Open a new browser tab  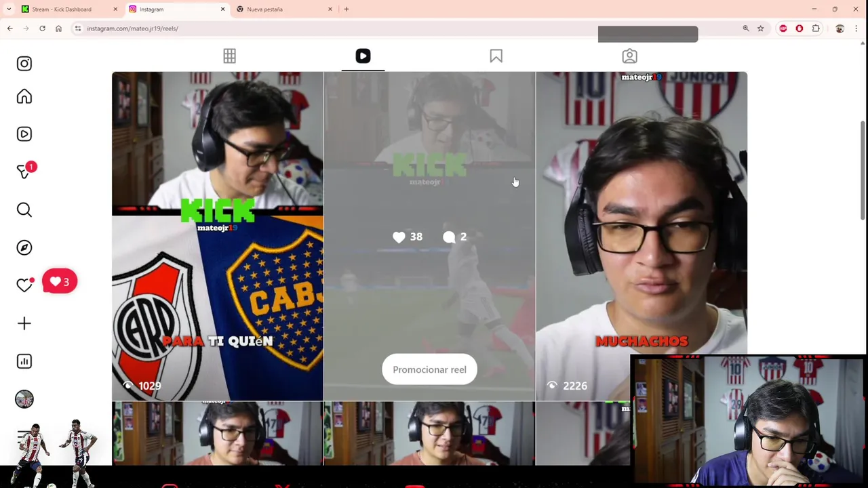(x=346, y=9)
